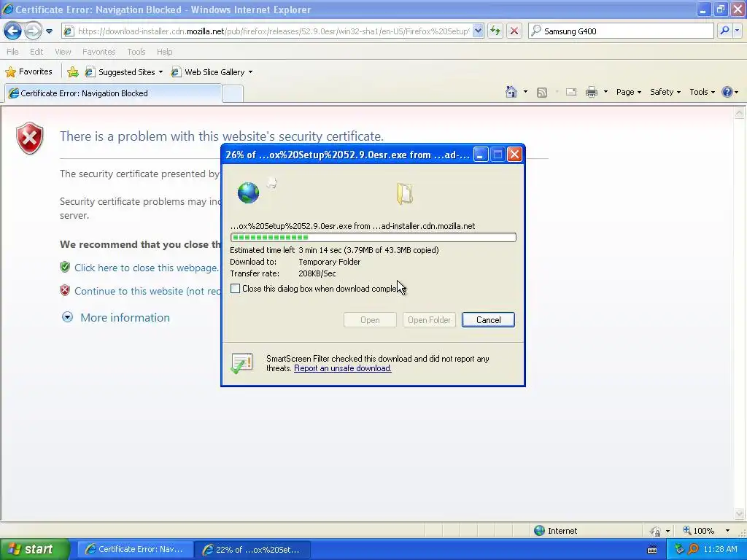This screenshot has width=747, height=560.
Task: Click 'Report an unsafe download' link
Action: click(x=343, y=368)
